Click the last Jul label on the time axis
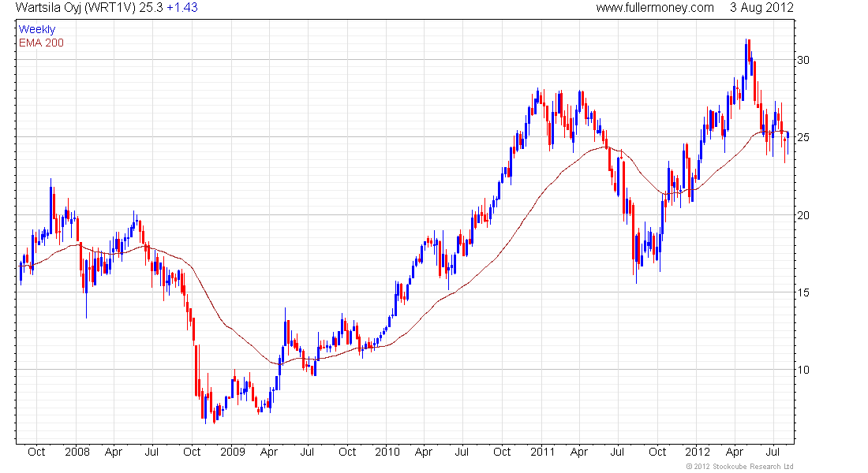 point(773,452)
